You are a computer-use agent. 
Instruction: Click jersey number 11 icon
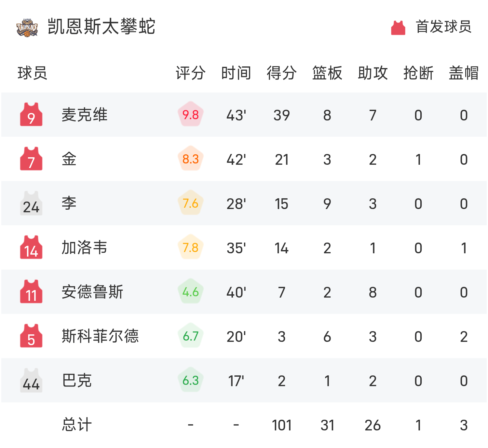coord(31,292)
